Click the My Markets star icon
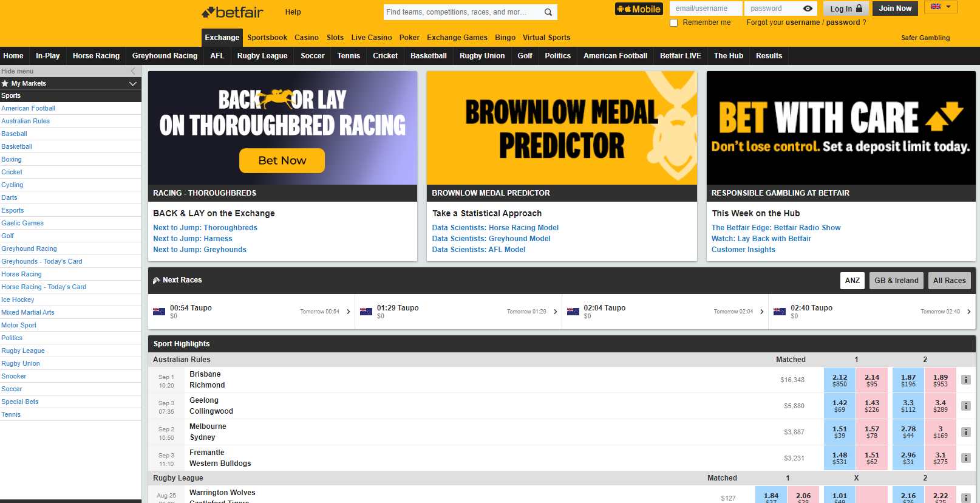Viewport: 980px width, 503px height. (x=5, y=84)
